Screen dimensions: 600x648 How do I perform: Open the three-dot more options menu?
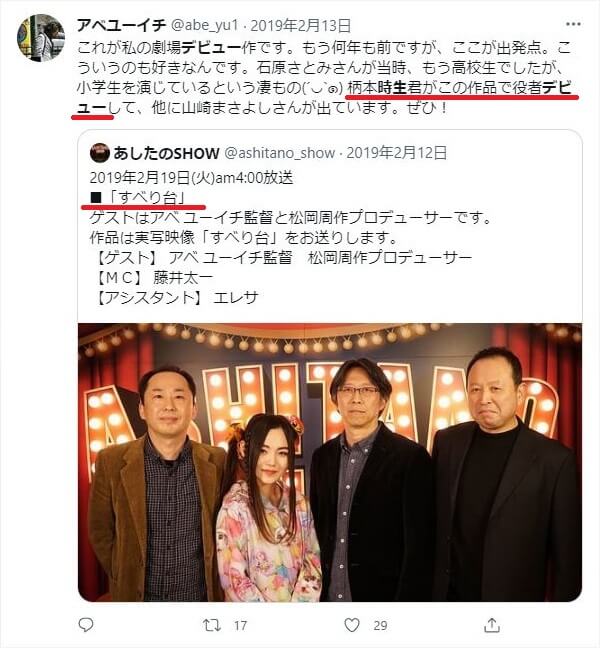(x=573, y=24)
